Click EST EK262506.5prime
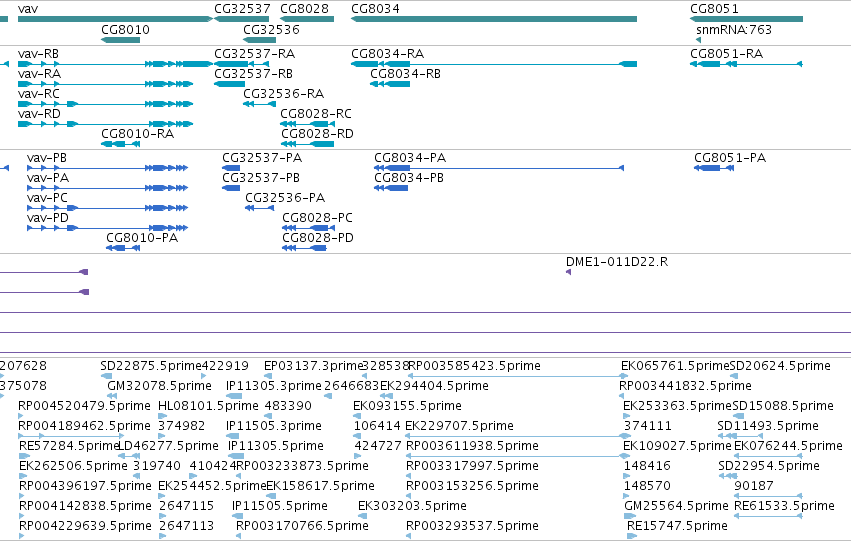851x541 pixels. tap(73, 467)
